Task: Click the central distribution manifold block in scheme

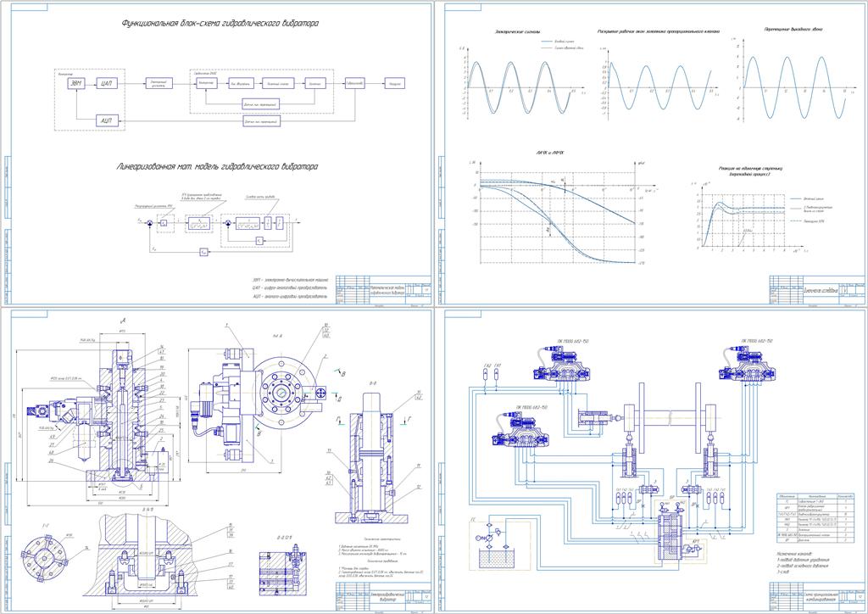Action: 670,535
